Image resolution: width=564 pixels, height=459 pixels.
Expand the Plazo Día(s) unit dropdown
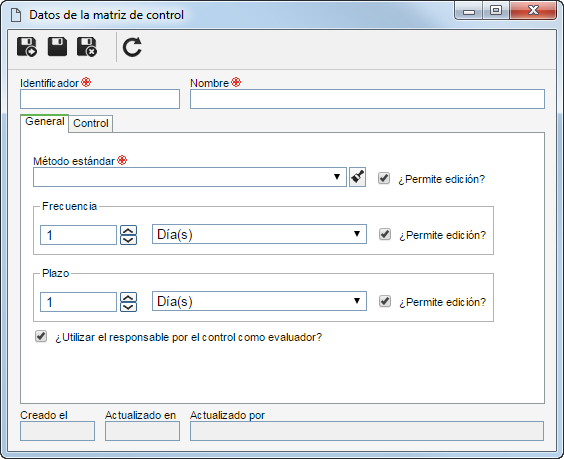pos(259,301)
